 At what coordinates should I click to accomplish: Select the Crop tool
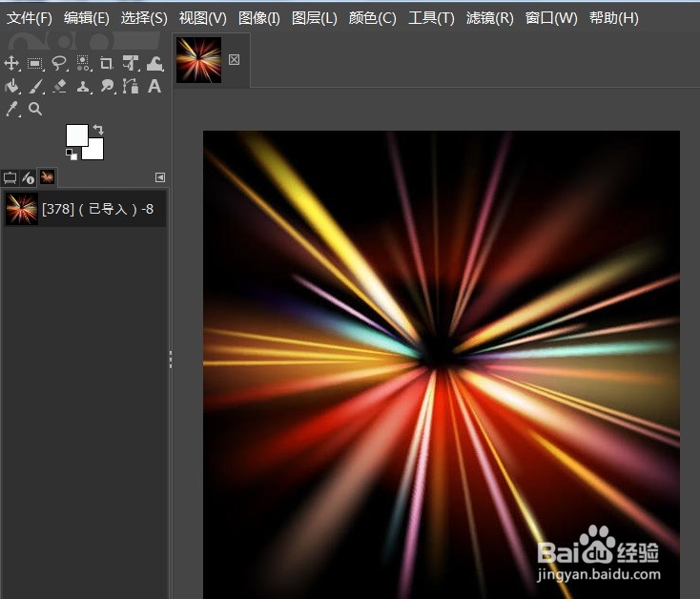pyautogui.click(x=106, y=63)
